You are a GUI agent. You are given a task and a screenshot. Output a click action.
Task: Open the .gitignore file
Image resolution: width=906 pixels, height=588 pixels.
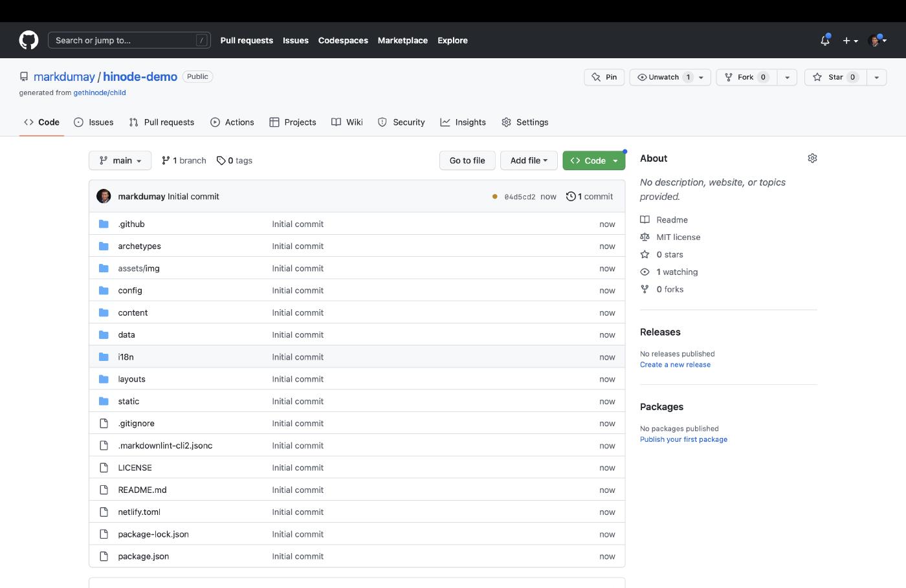136,423
